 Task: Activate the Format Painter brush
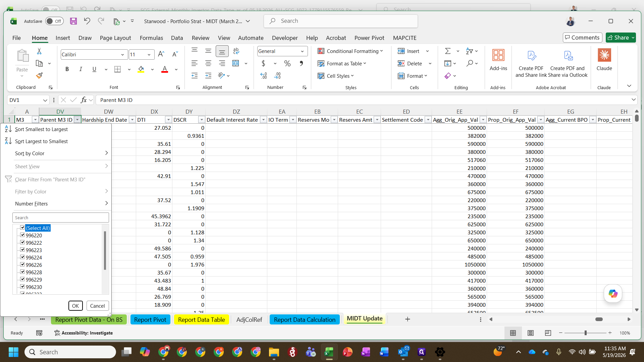point(39,75)
